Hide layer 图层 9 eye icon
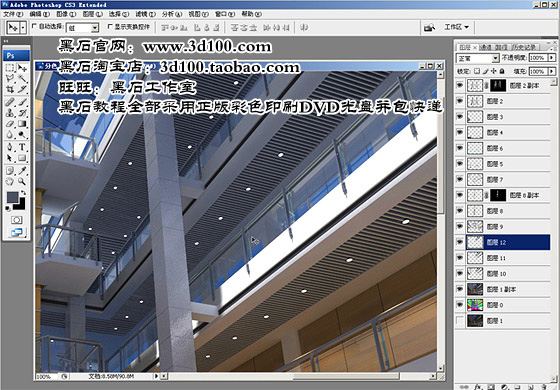This screenshot has height=390, width=560. pos(460,226)
